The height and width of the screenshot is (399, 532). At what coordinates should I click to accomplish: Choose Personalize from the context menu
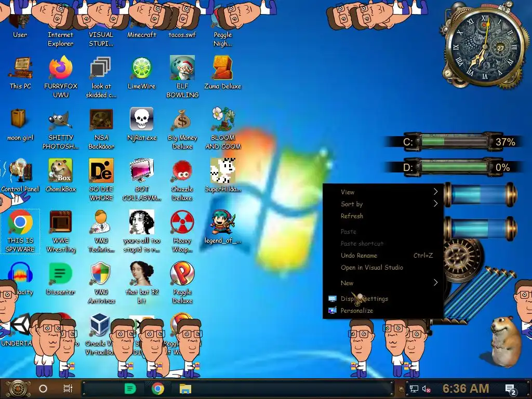(x=383, y=311)
